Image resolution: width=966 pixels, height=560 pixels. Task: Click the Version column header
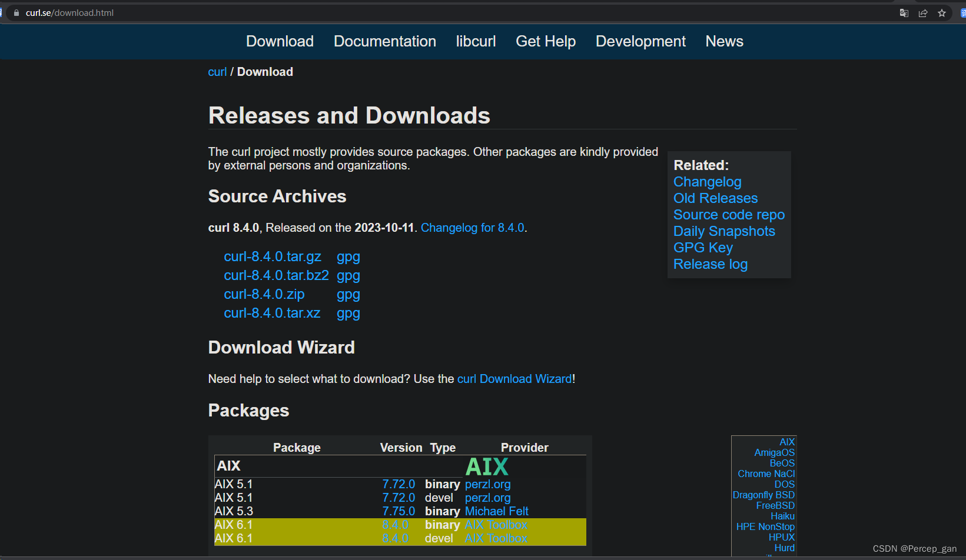(401, 448)
